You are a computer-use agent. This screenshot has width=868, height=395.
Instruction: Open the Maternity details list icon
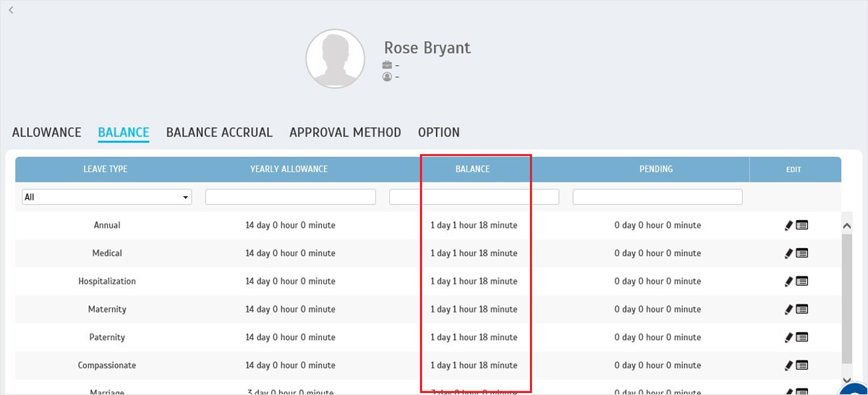tap(802, 310)
